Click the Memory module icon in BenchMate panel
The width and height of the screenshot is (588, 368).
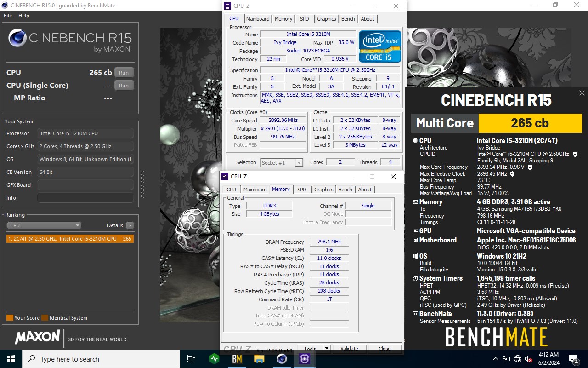(x=415, y=202)
